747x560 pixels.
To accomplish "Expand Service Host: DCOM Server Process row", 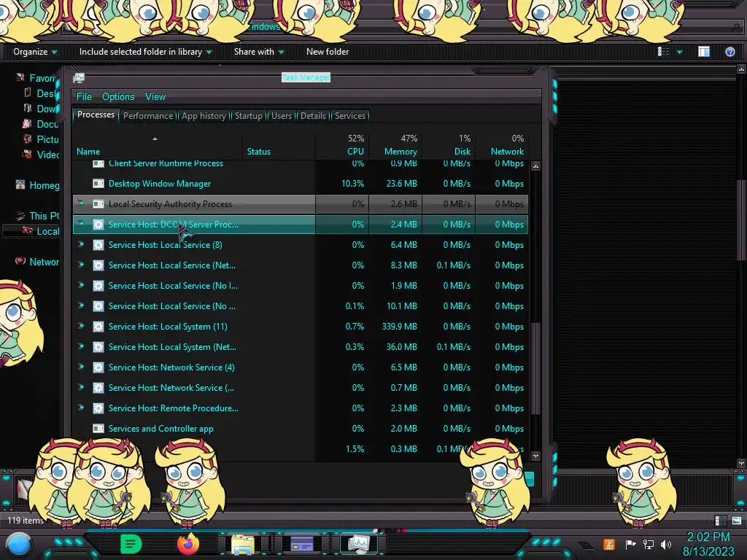I will pyautogui.click(x=81, y=224).
